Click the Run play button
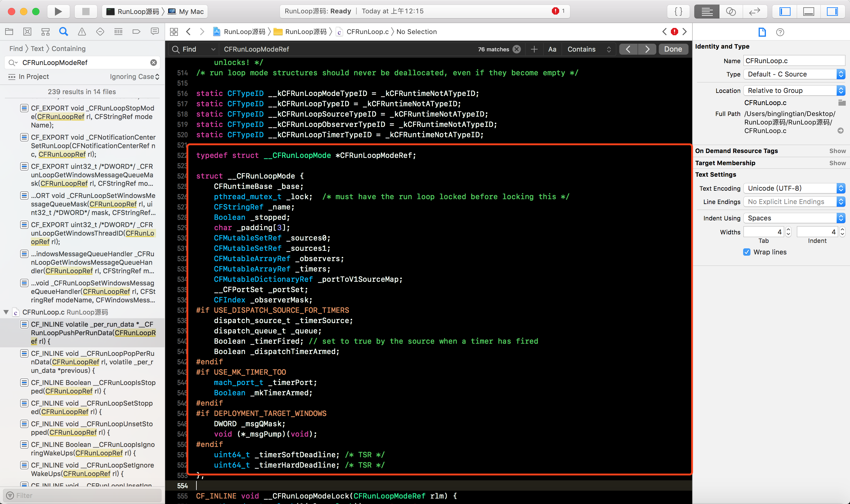Viewport: 850px width, 504px height. (x=58, y=11)
